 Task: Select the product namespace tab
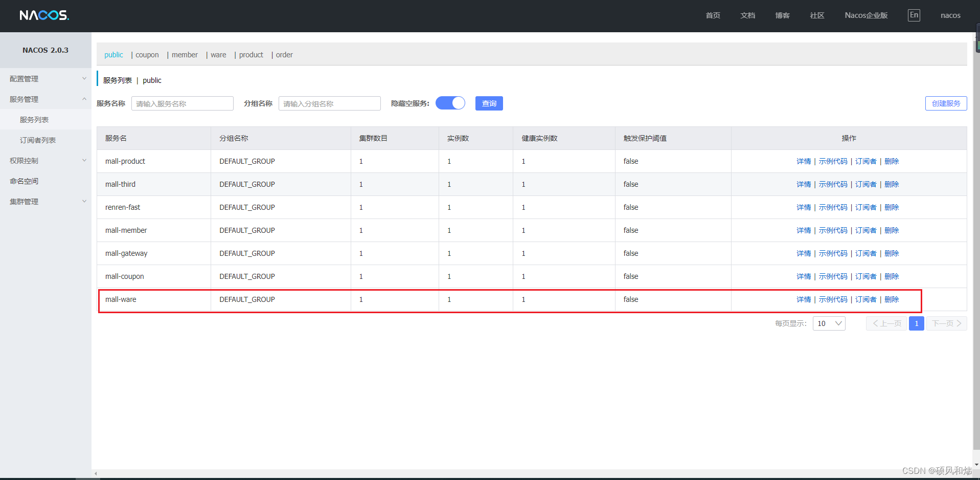251,55
